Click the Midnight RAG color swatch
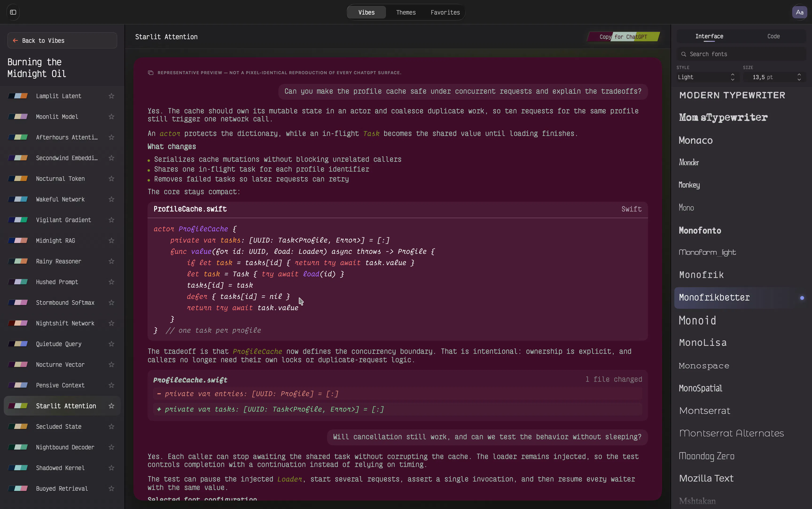This screenshot has height=509, width=812. pyautogui.click(x=18, y=240)
